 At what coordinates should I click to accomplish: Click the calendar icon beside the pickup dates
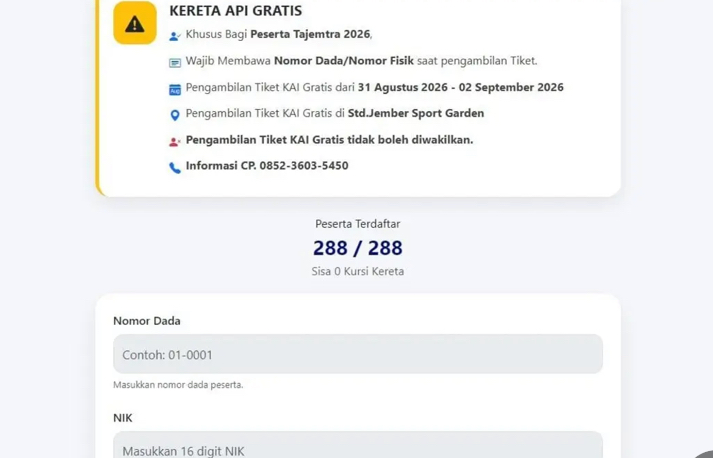175,89
